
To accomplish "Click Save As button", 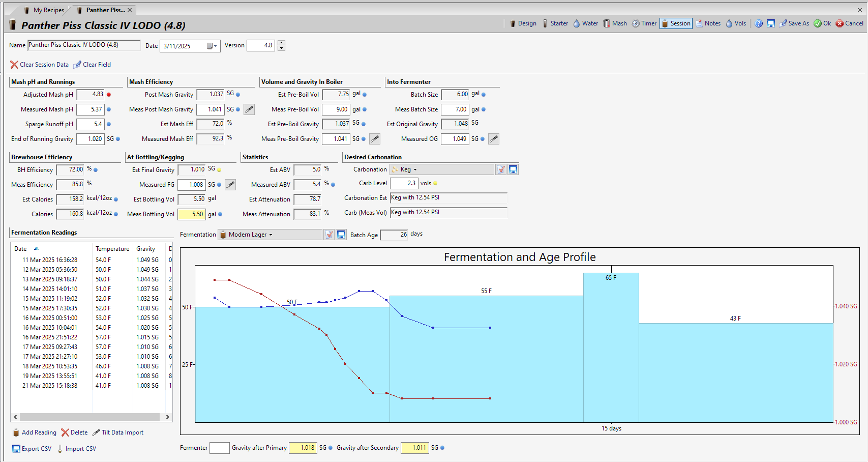I will pos(794,23).
